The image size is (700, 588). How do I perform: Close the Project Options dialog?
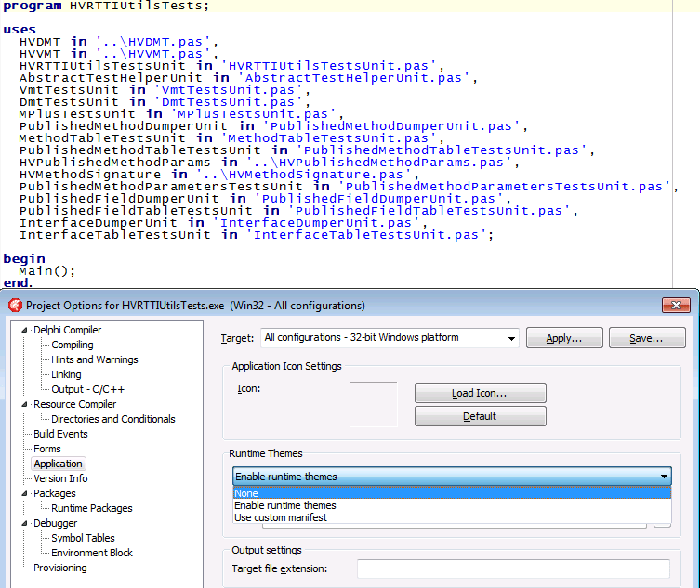pyautogui.click(x=675, y=305)
